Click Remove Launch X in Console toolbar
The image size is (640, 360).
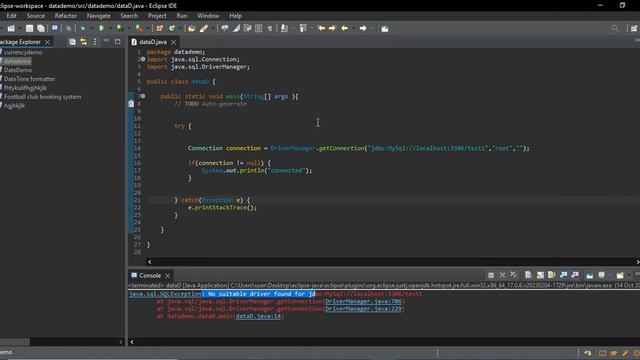[x=502, y=276]
